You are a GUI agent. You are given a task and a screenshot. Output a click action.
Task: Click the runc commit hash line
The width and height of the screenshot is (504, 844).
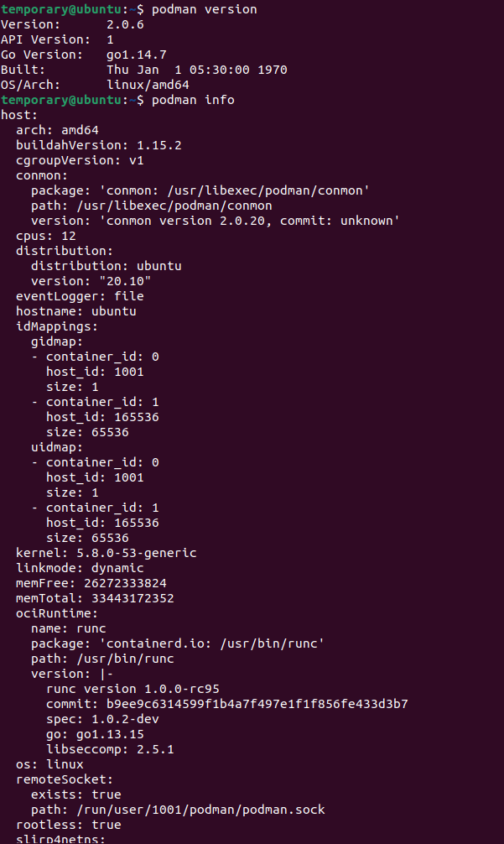[226, 704]
